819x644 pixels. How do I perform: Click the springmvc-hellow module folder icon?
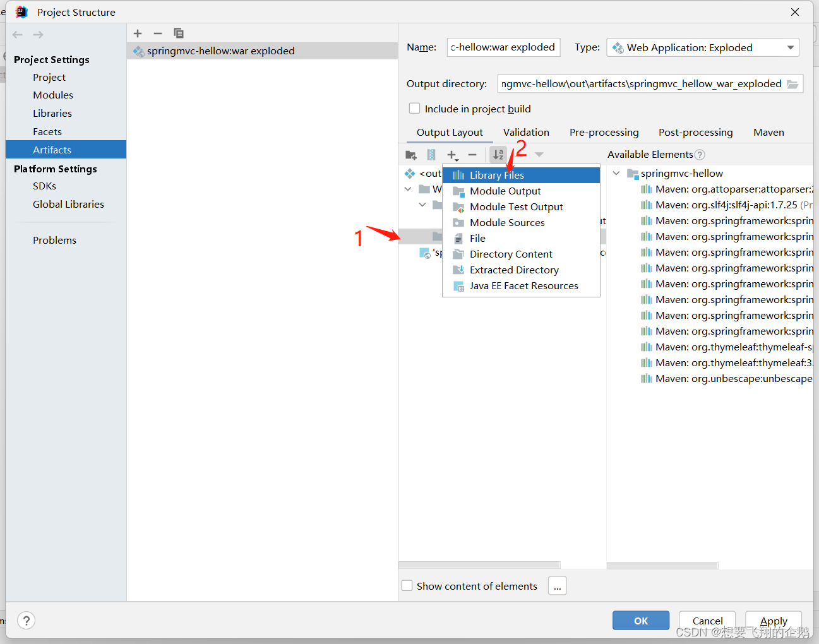click(x=633, y=174)
